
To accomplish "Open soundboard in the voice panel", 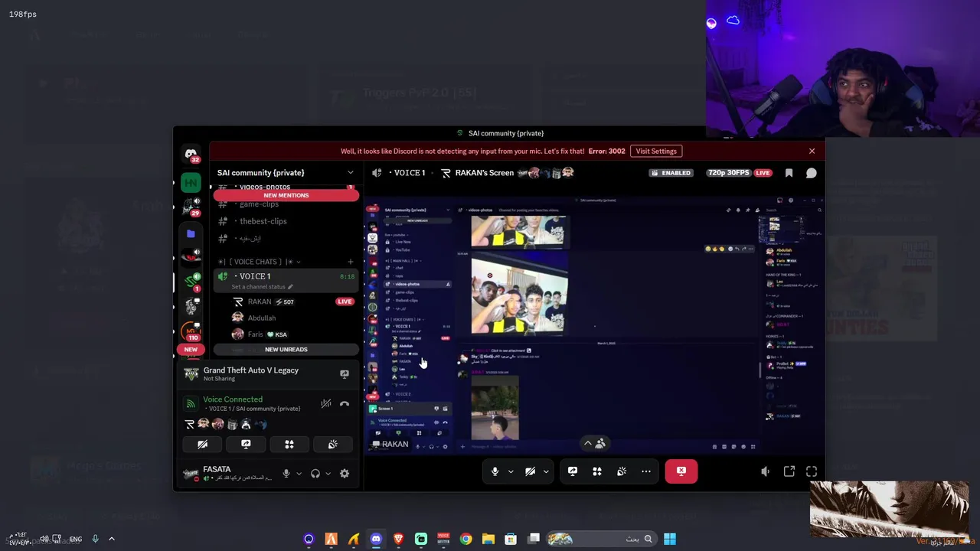I will click(x=333, y=444).
